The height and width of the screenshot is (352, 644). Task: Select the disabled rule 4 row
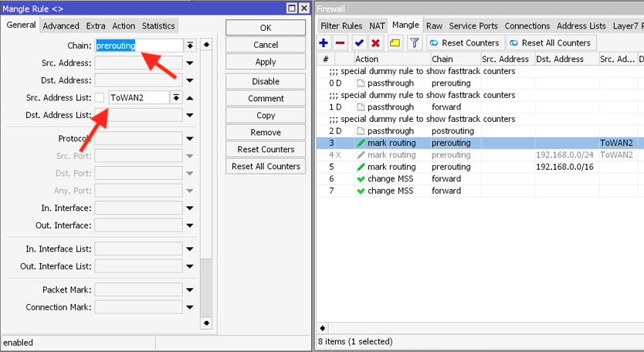[x=463, y=155]
